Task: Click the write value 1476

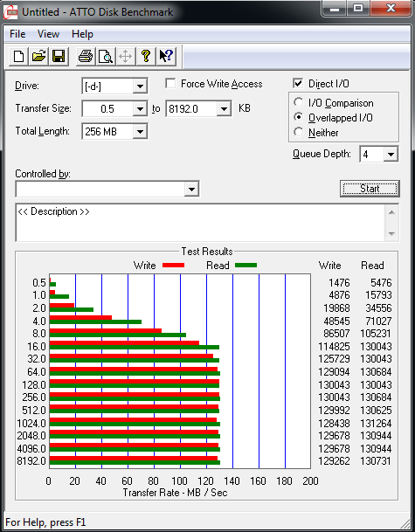Action: click(339, 282)
